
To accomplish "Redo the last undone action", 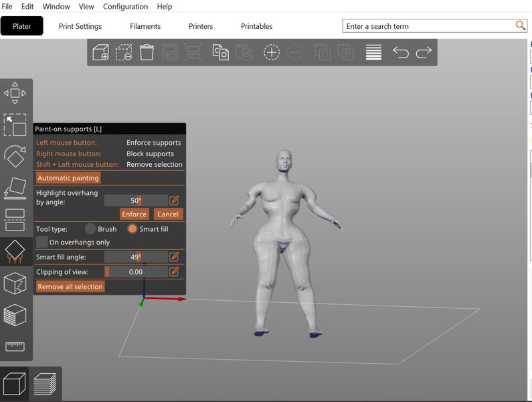I will pos(424,53).
